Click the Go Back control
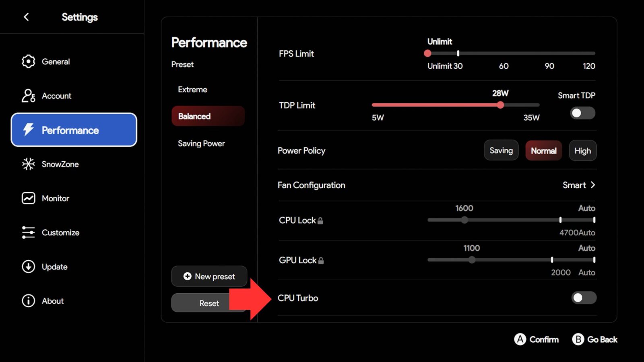Viewport: 644px width, 362px height. pyautogui.click(x=595, y=339)
